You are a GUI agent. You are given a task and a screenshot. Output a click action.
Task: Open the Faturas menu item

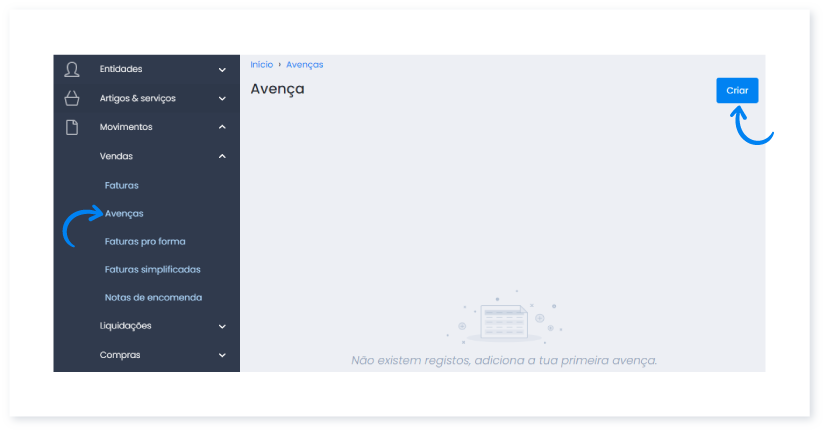121,185
